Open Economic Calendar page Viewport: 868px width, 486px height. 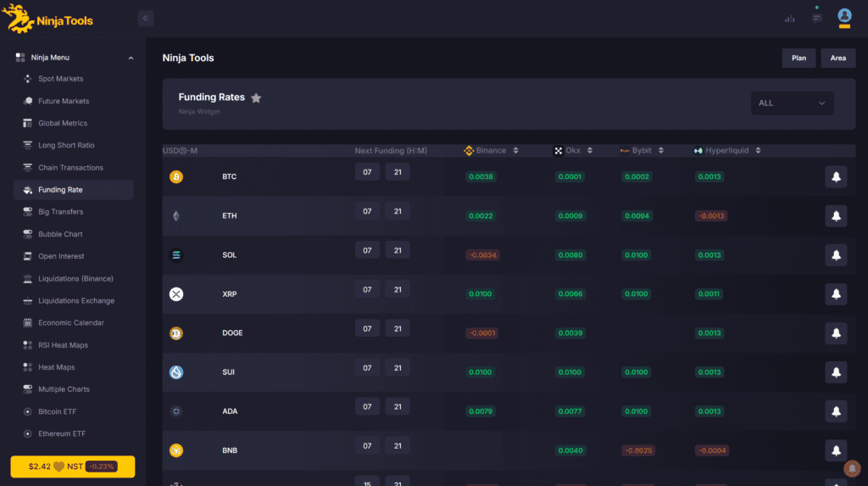pyautogui.click(x=71, y=322)
